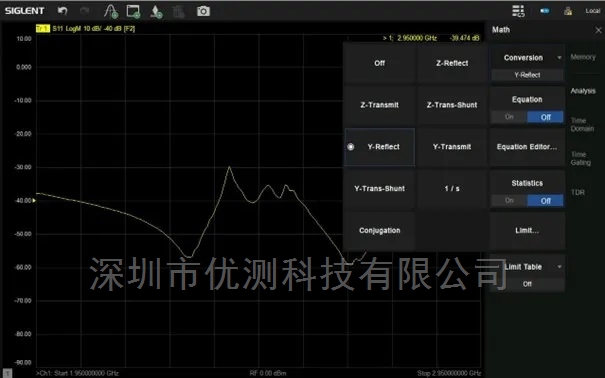
Task: Click the blue connection indicator icon
Action: [x=545, y=11]
